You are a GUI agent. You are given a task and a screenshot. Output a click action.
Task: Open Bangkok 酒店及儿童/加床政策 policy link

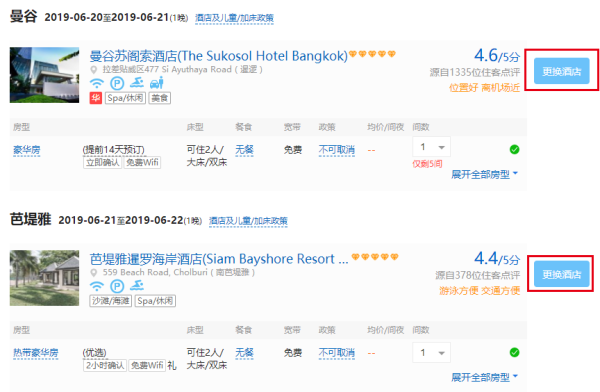234,18
